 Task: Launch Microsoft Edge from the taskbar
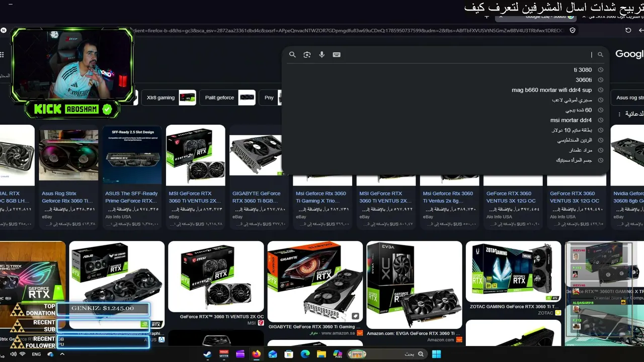pyautogui.click(x=305, y=354)
